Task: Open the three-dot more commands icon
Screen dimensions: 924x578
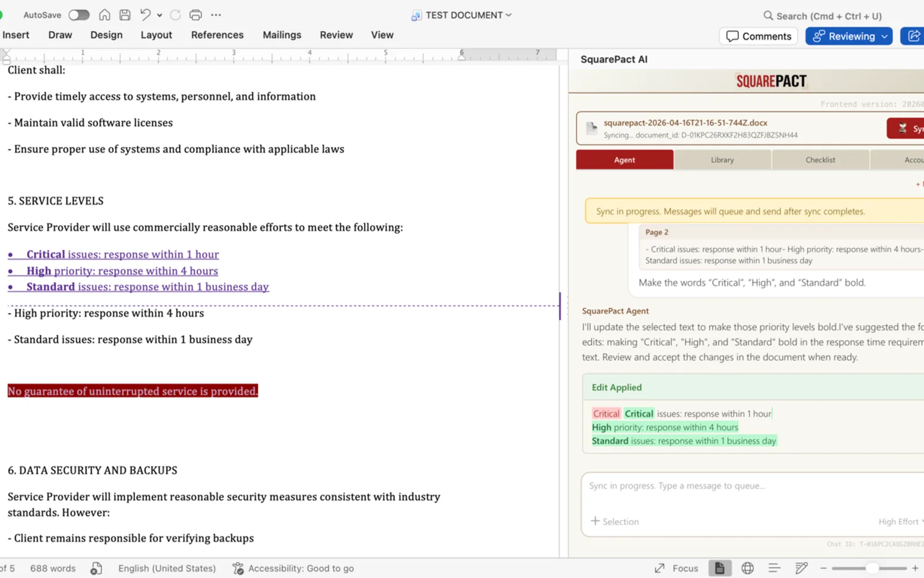Action: [216, 15]
